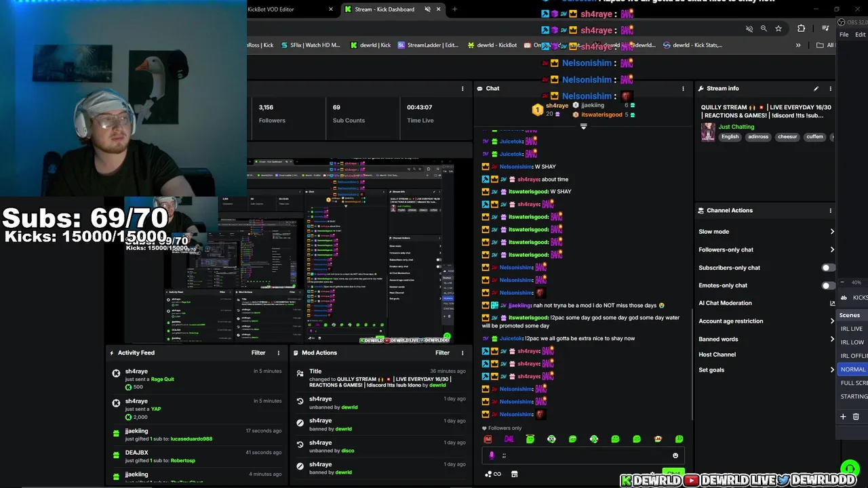Screen dimensions: 868x488
Task: Expand Followers-only chat options
Action: [x=832, y=249]
